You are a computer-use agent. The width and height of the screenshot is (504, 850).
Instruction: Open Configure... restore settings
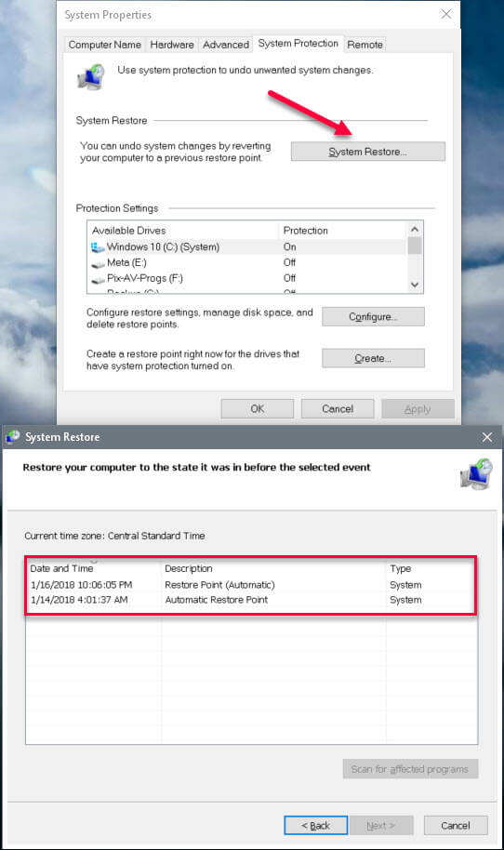(x=373, y=316)
